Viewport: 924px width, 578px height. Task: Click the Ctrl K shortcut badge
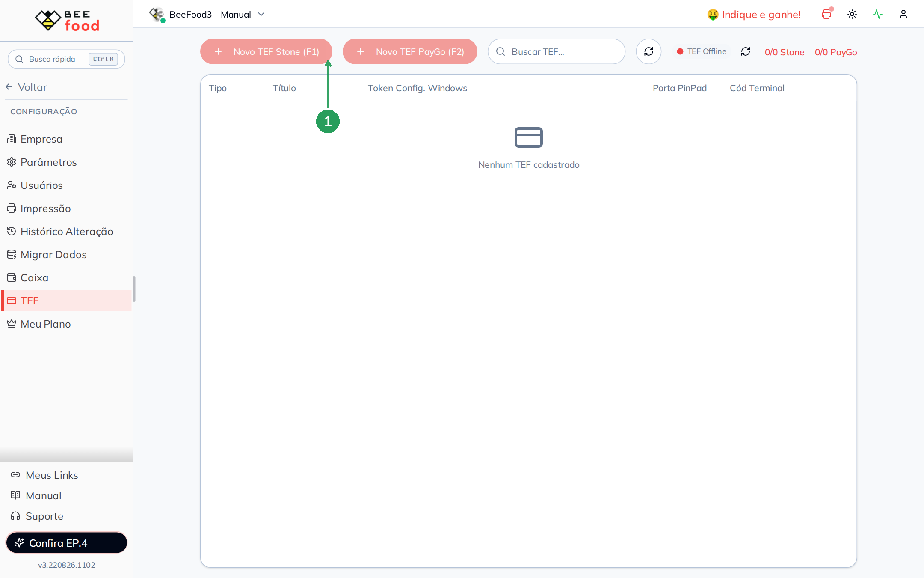[103, 59]
